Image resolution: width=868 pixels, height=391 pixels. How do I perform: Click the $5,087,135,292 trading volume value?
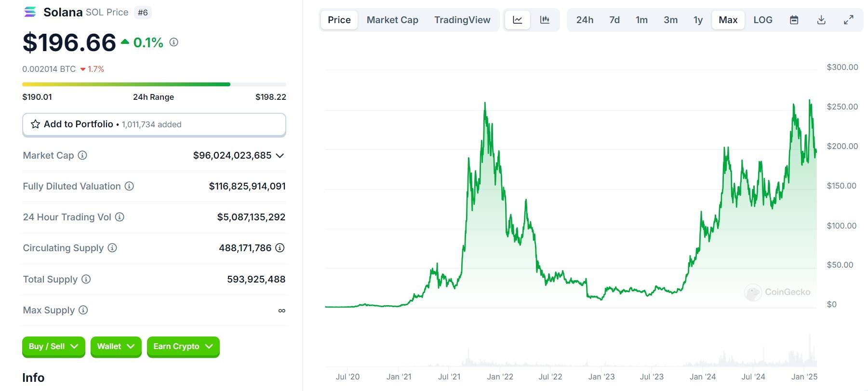251,217
